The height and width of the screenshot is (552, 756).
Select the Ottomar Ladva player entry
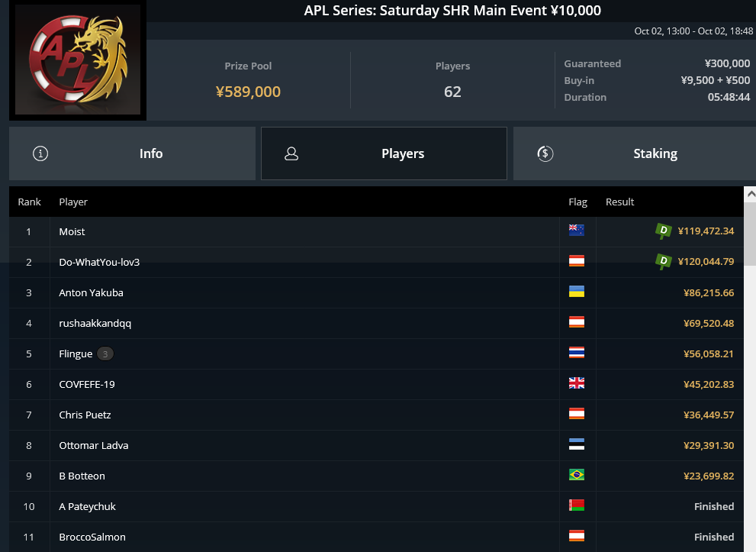(376, 445)
